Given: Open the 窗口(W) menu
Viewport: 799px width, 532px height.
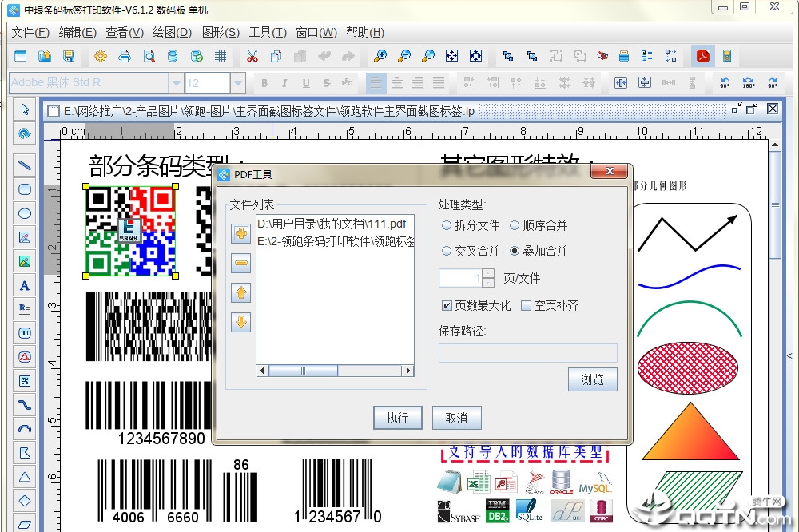Looking at the screenshot, I should point(316,33).
